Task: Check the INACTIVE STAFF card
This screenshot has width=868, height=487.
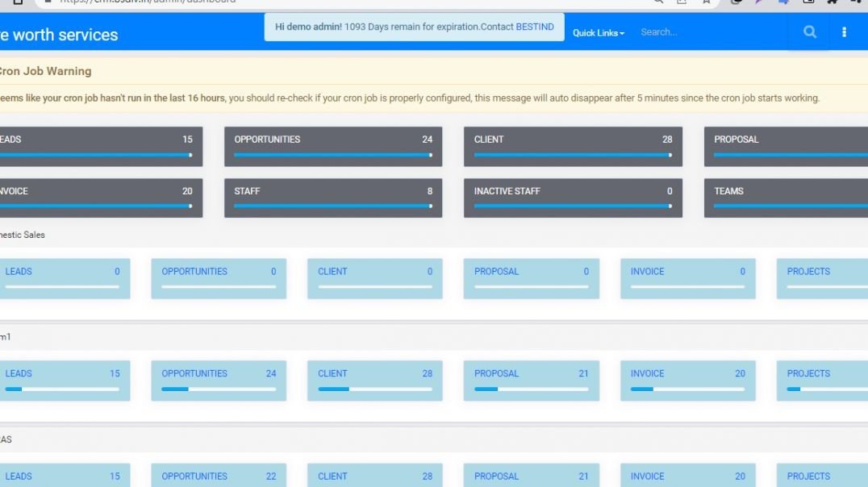Action: pos(573,198)
